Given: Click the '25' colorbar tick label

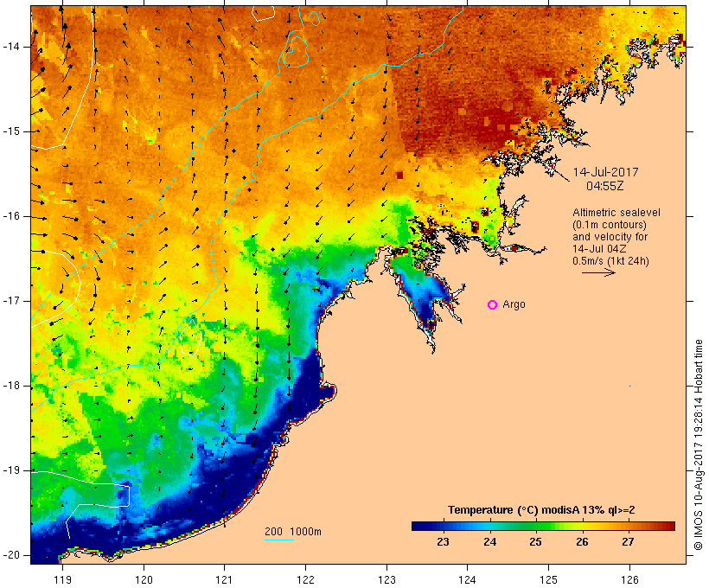Looking at the screenshot, I should [x=536, y=542].
